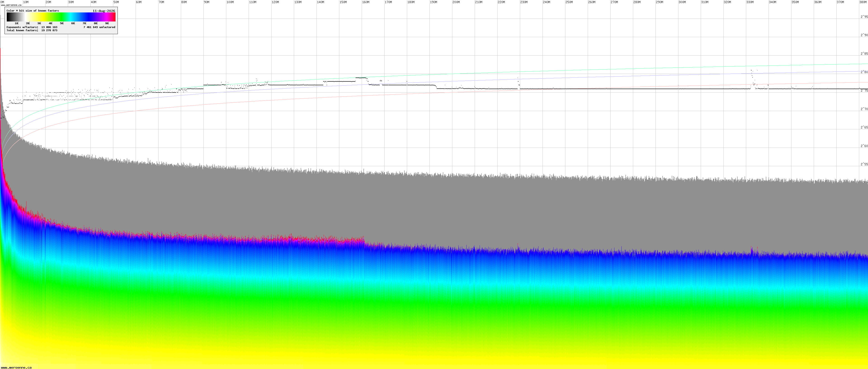
Task: Select the "320M" axis label
Action: (727, 2)
